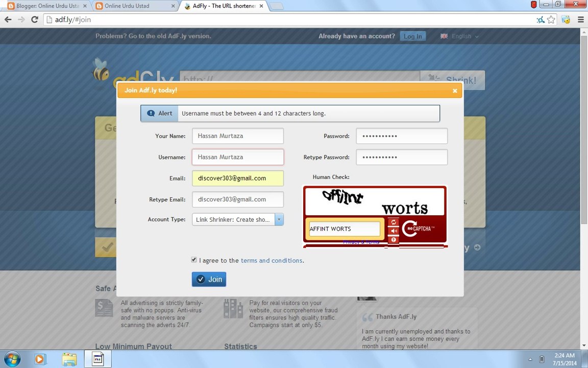Open a new browser tab
The width and height of the screenshot is (588, 368).
[277, 6]
